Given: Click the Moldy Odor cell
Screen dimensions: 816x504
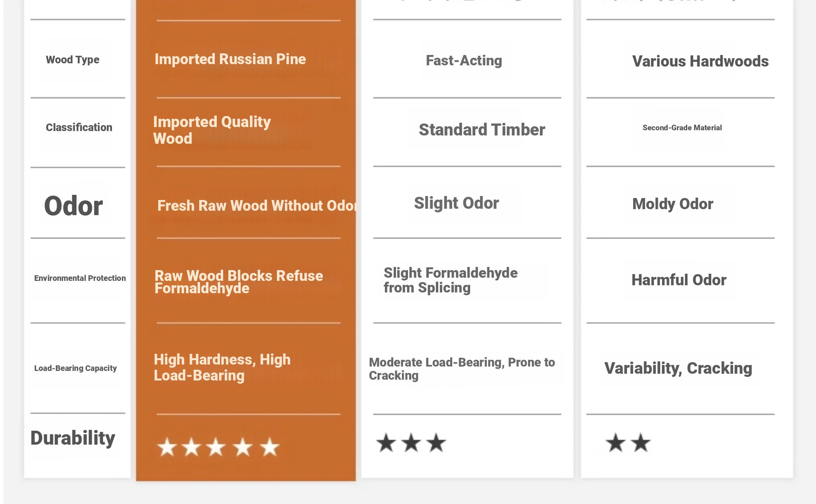Looking at the screenshot, I should (x=673, y=204).
